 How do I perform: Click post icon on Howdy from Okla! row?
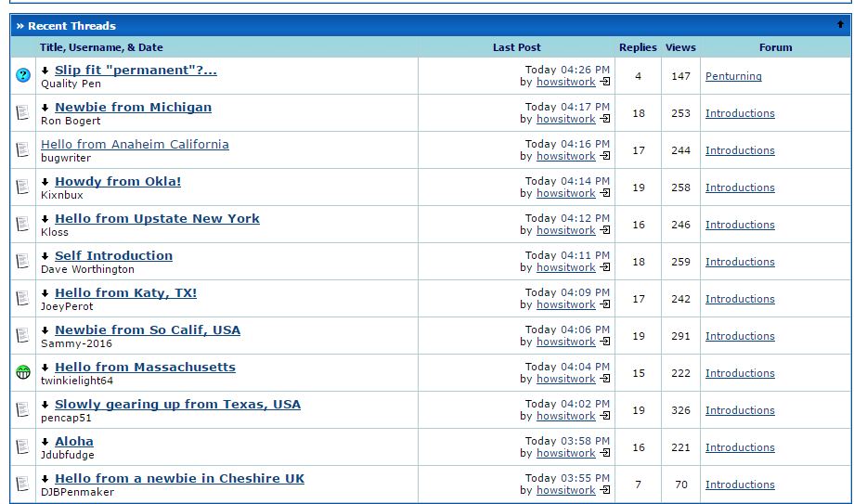pyautogui.click(x=22, y=187)
